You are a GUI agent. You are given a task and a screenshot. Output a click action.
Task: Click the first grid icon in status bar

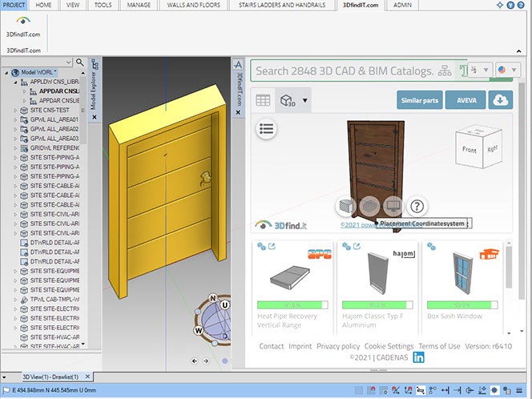(359, 390)
